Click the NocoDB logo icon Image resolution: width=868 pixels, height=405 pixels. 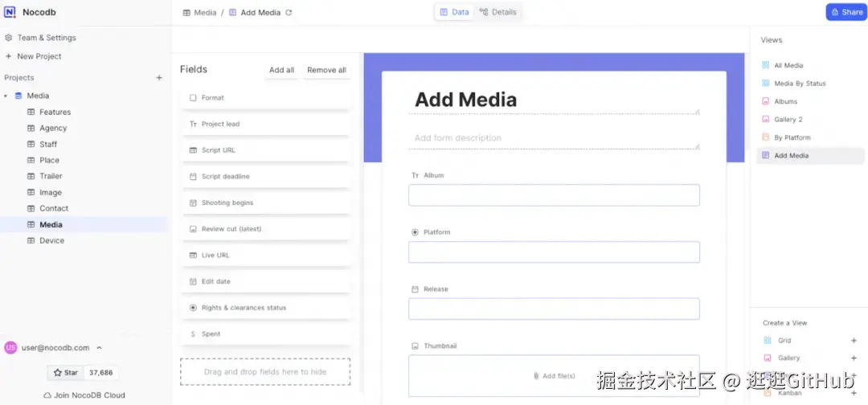(10, 12)
